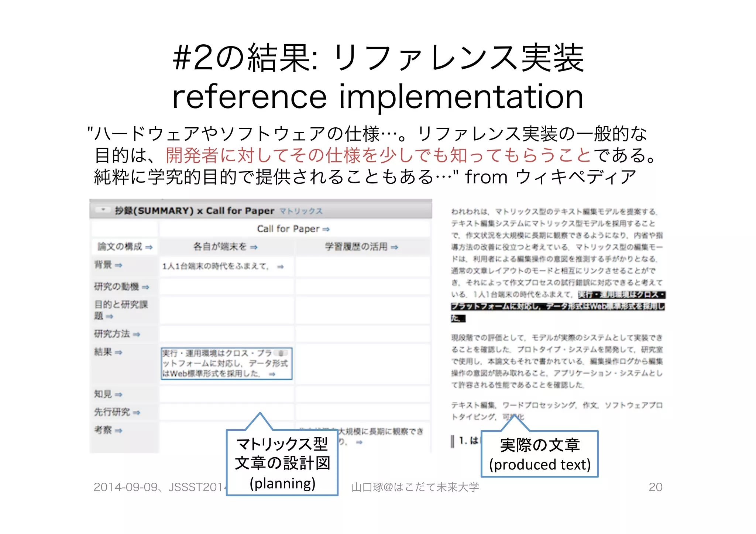
Task: Click the arrow after 1人1台端末の時代をふまえて
Action: coord(281,266)
